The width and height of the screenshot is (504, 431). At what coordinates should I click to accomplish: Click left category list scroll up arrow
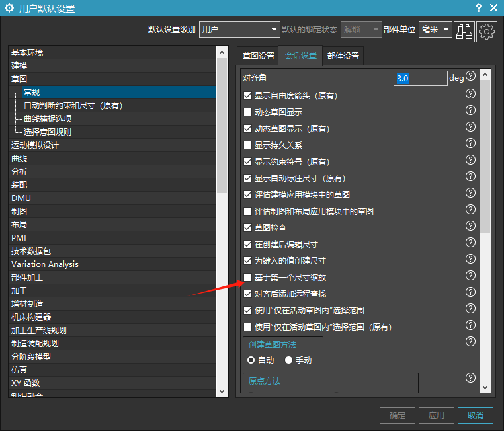point(222,52)
